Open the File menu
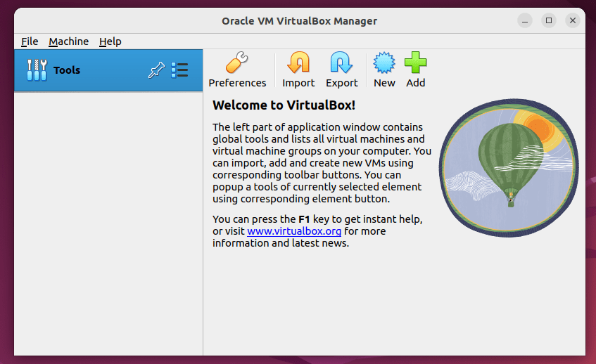 (x=30, y=41)
